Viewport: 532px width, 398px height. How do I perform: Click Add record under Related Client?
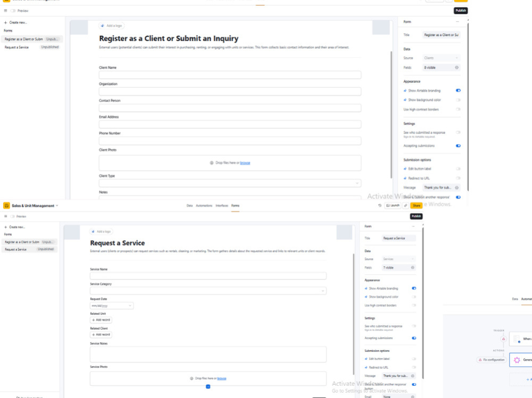click(101, 335)
